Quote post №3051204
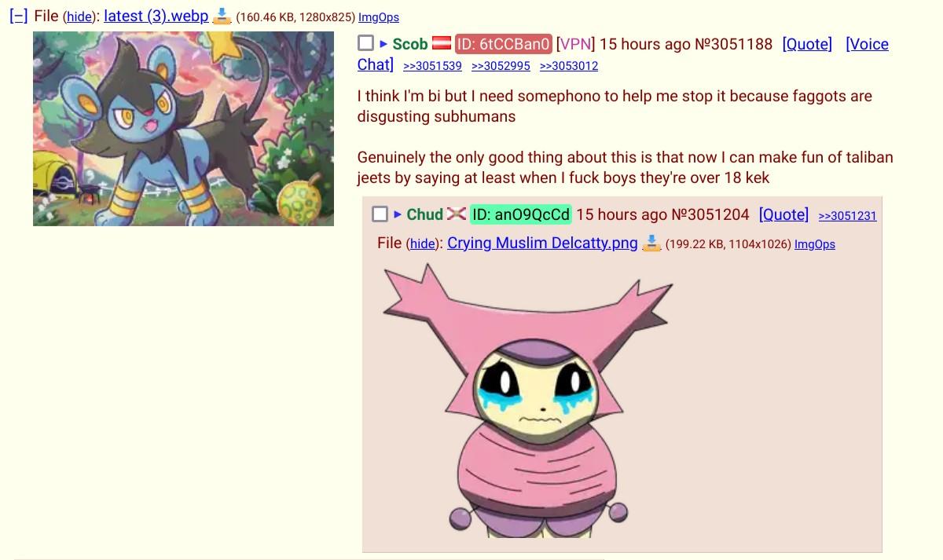Screen dimensions: 943x560 783,214
